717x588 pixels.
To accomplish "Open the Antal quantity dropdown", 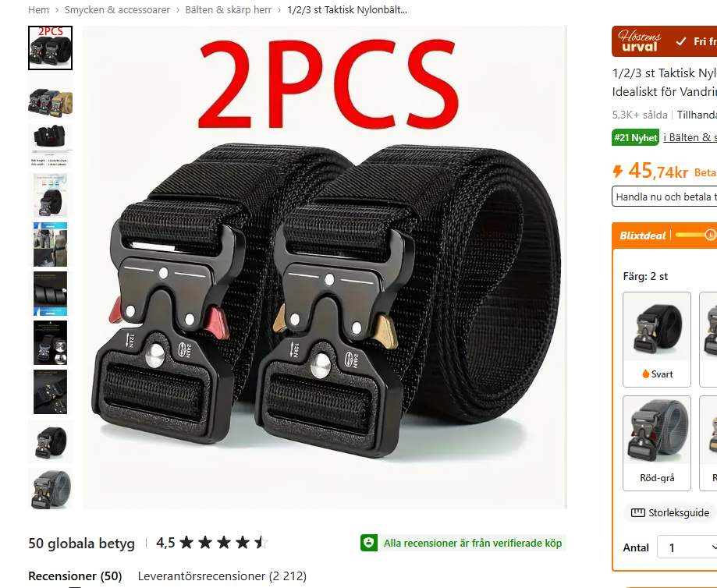I will 687,547.
